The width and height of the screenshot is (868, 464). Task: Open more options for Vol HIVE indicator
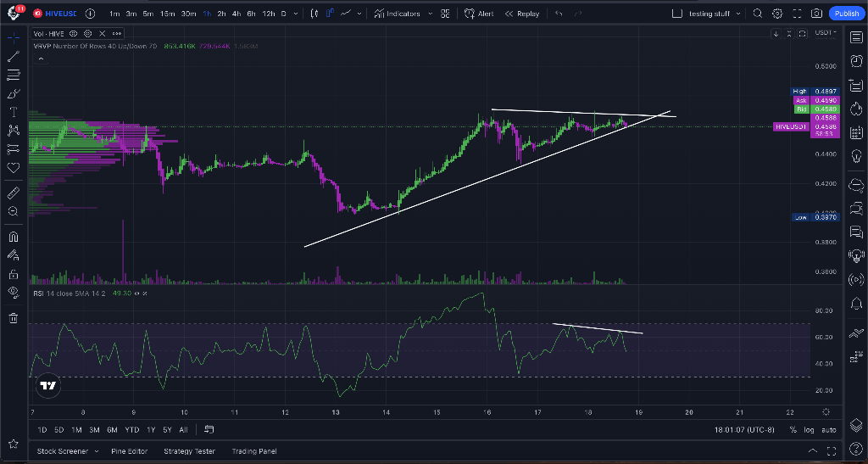pos(117,34)
